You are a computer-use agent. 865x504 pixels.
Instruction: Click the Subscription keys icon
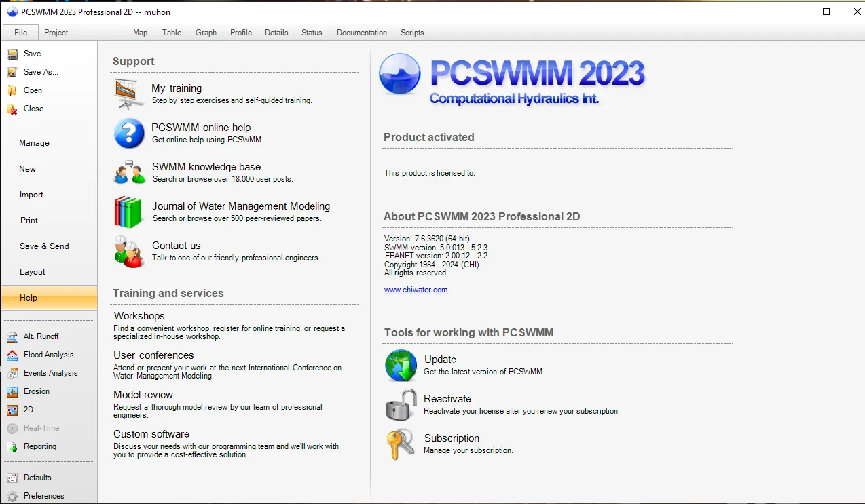(401, 444)
